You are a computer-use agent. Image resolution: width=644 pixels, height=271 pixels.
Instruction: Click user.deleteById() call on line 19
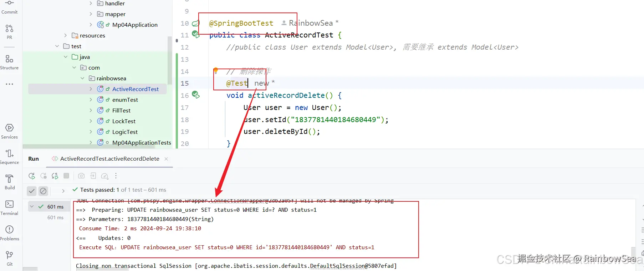(x=282, y=131)
